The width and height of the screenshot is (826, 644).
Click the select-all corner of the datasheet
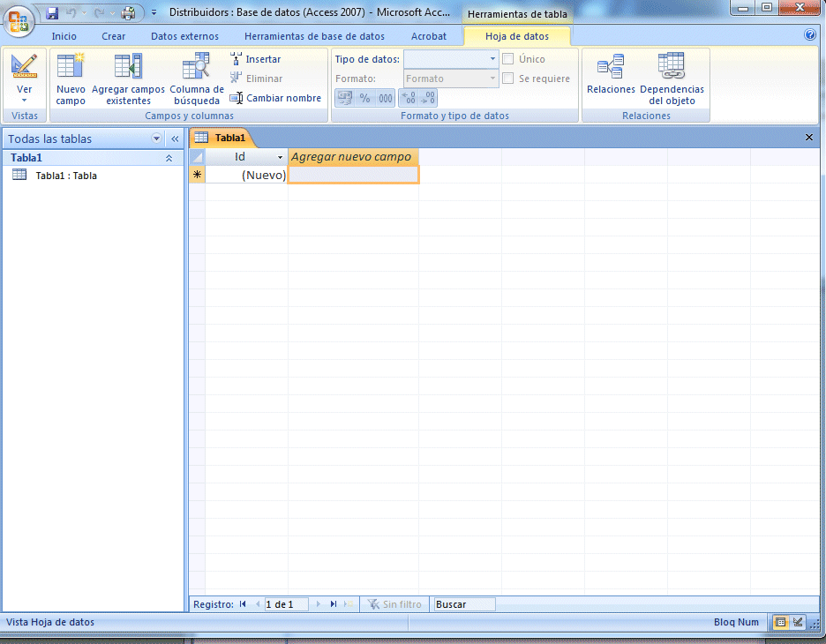point(197,156)
